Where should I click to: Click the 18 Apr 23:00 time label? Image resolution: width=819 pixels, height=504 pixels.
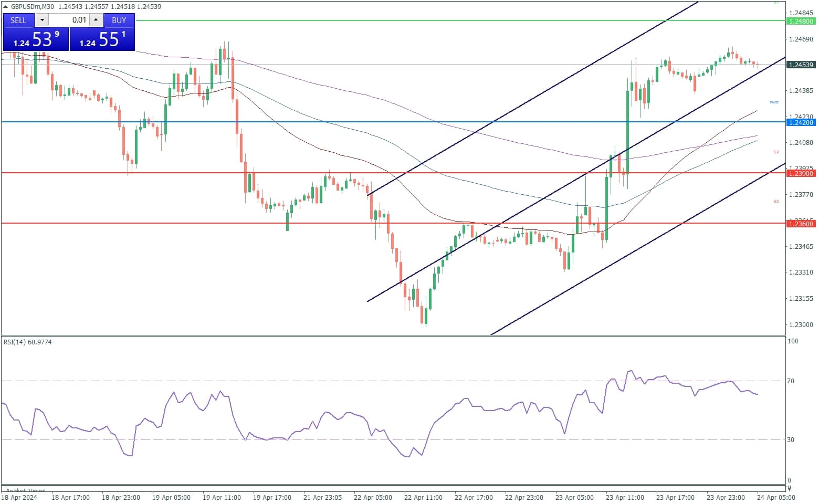[121, 497]
